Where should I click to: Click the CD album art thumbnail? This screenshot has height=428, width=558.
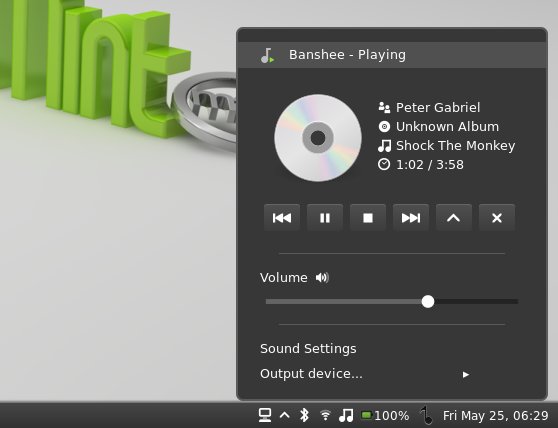[x=318, y=138]
